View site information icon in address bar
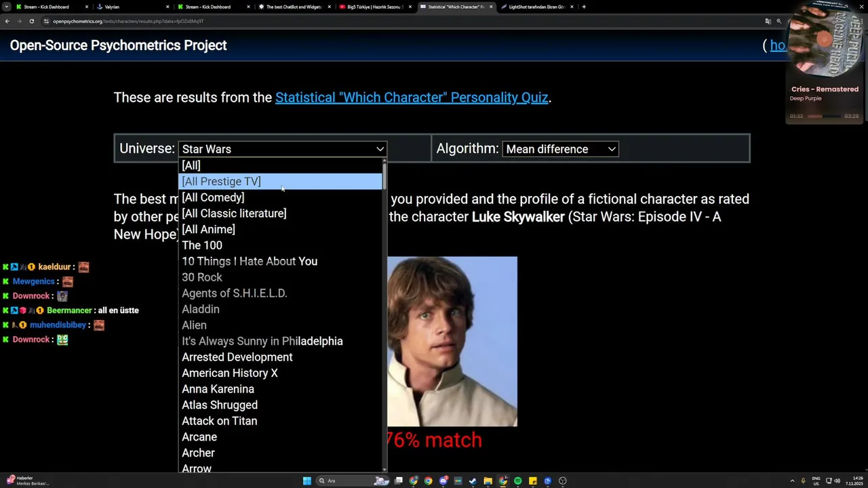The height and width of the screenshot is (488, 868). pos(46,21)
